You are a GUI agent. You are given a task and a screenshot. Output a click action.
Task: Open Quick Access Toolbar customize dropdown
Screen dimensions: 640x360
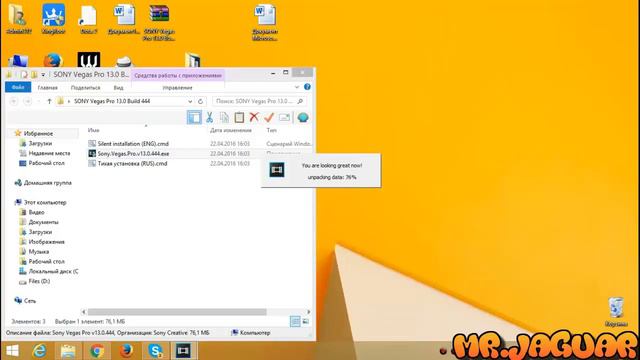(x=43, y=75)
